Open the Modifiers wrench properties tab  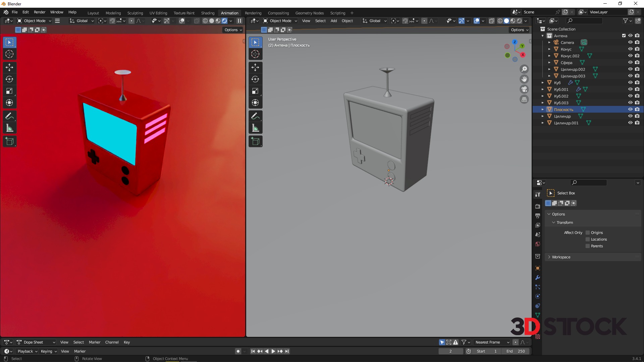click(x=538, y=278)
